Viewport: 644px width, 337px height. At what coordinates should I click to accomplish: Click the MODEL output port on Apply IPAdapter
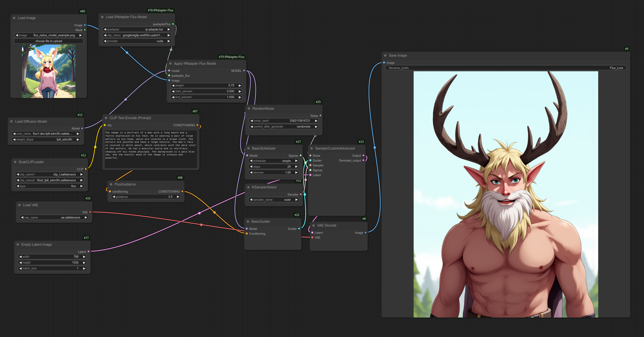point(244,71)
